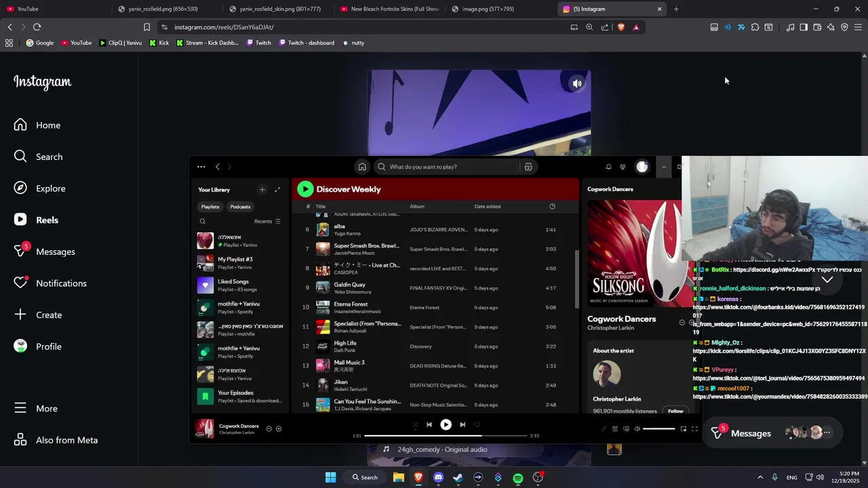
Task: Mute the Instagram reel audio
Action: pos(577,83)
